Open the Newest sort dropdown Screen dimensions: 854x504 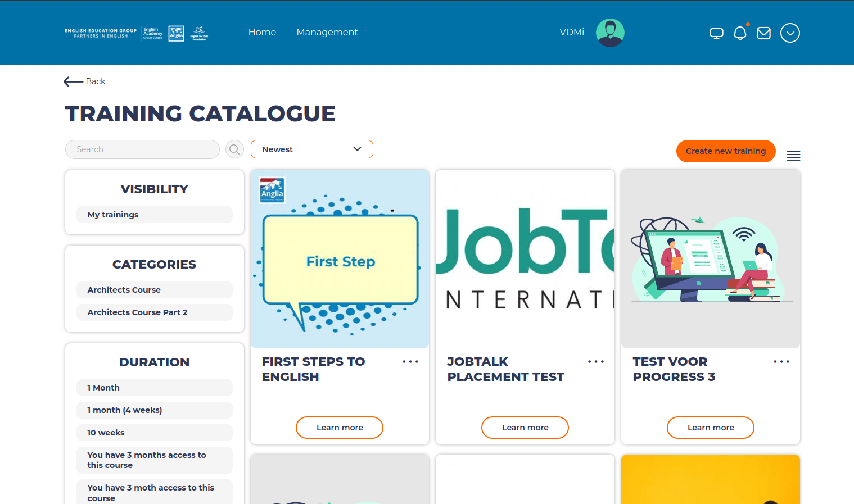(311, 149)
